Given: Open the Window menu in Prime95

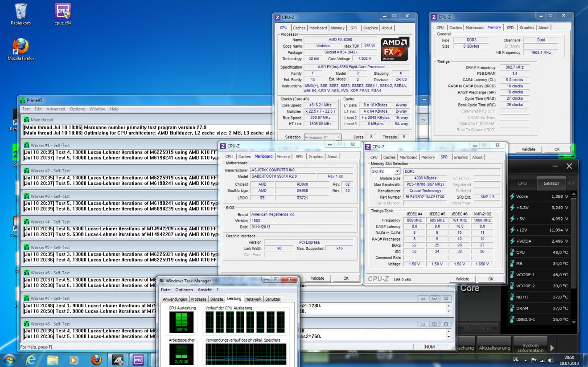Looking at the screenshot, I should 97,109.
